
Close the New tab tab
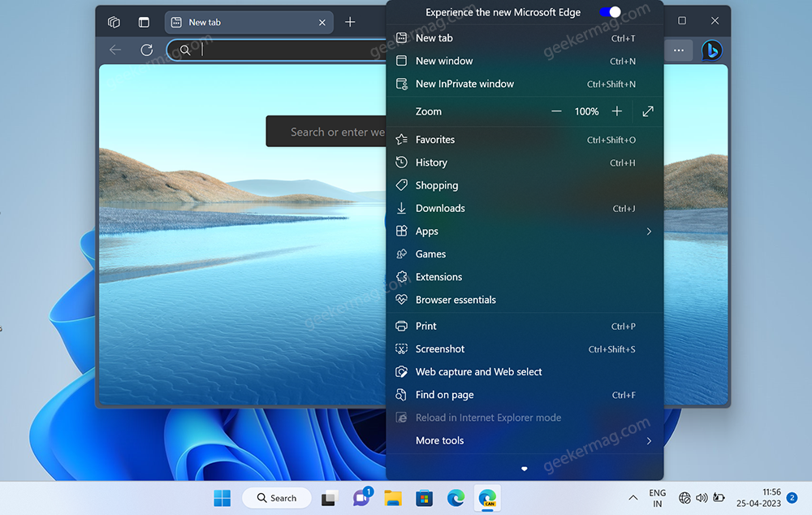pyautogui.click(x=322, y=22)
